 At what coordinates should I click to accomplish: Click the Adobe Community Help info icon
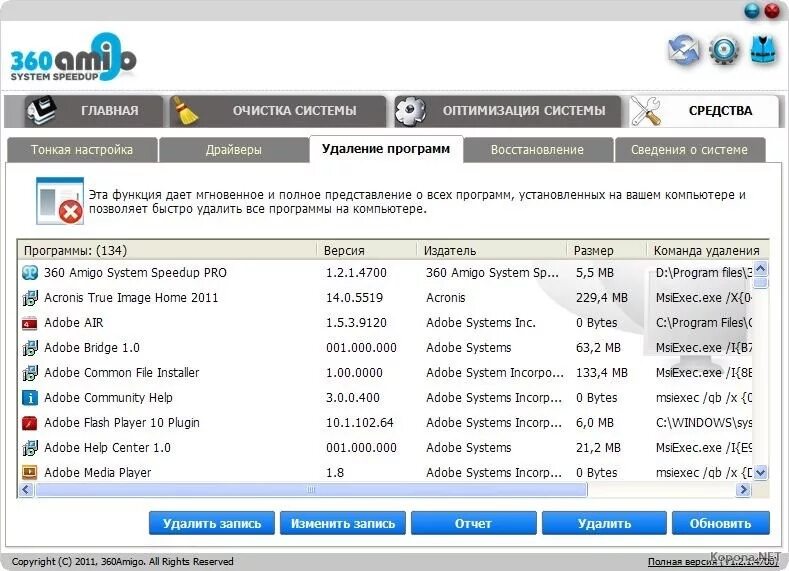click(30, 398)
